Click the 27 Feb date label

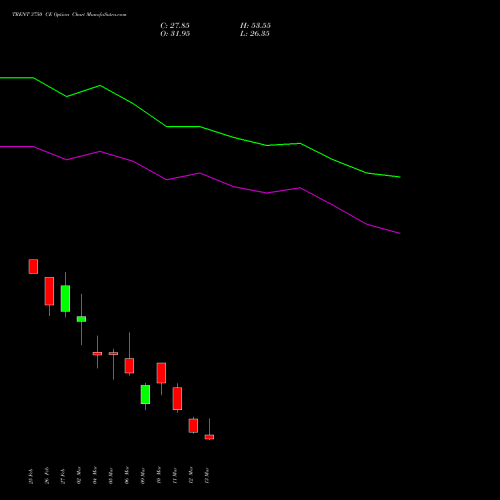(63, 476)
